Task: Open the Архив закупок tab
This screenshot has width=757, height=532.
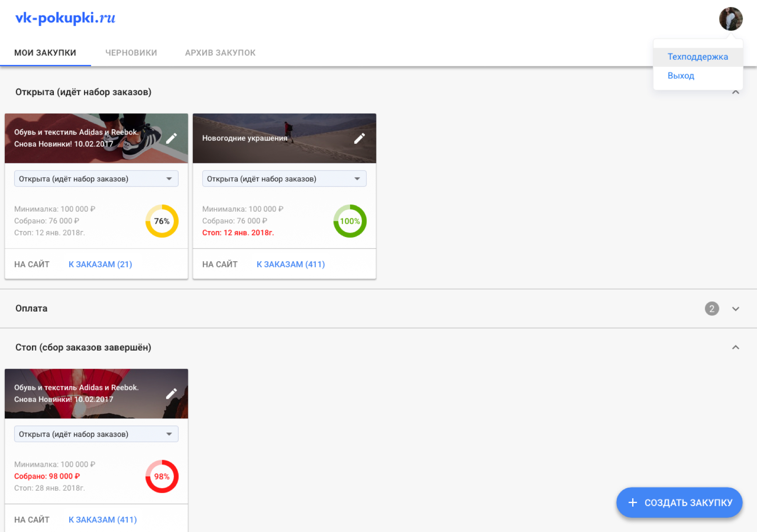Action: click(220, 53)
